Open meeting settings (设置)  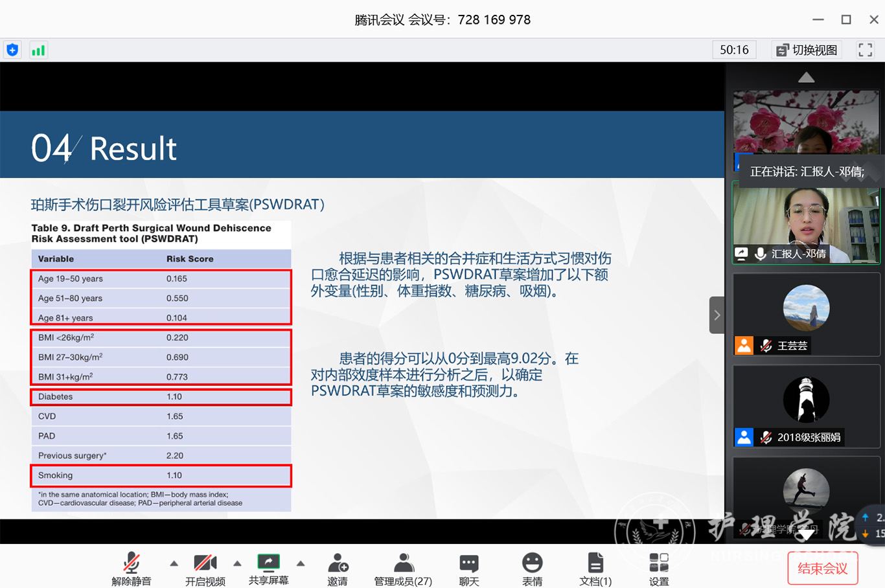click(659, 569)
